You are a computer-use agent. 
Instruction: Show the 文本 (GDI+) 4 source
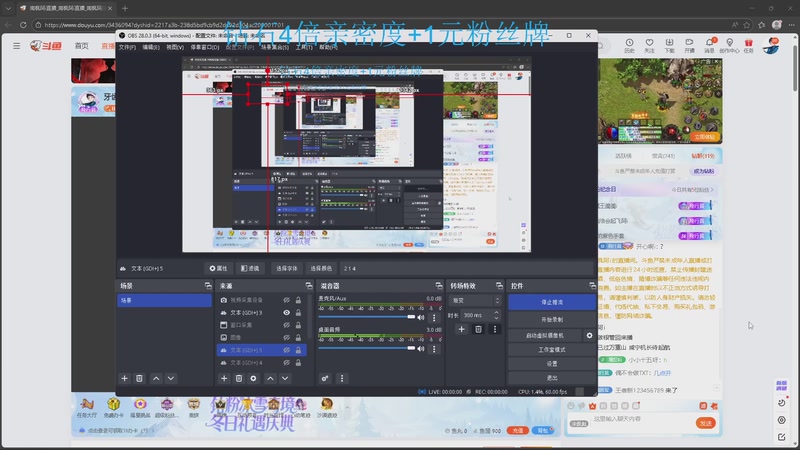click(287, 363)
